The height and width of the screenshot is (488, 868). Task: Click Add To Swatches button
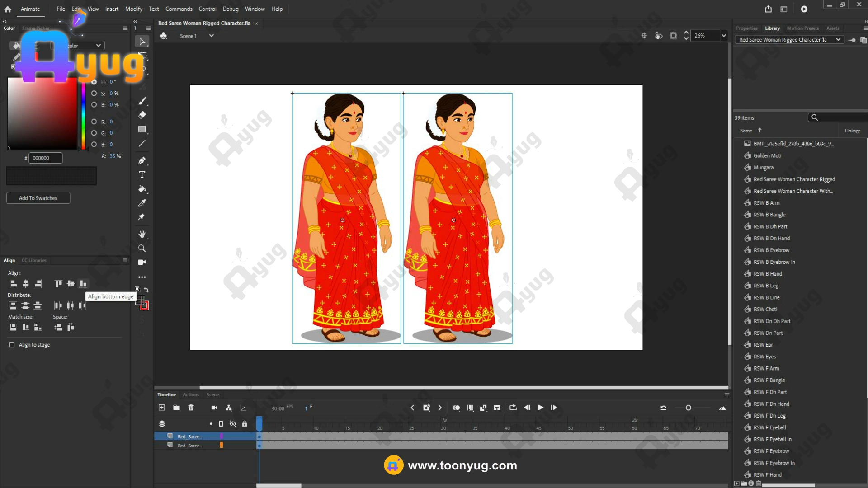tap(38, 198)
